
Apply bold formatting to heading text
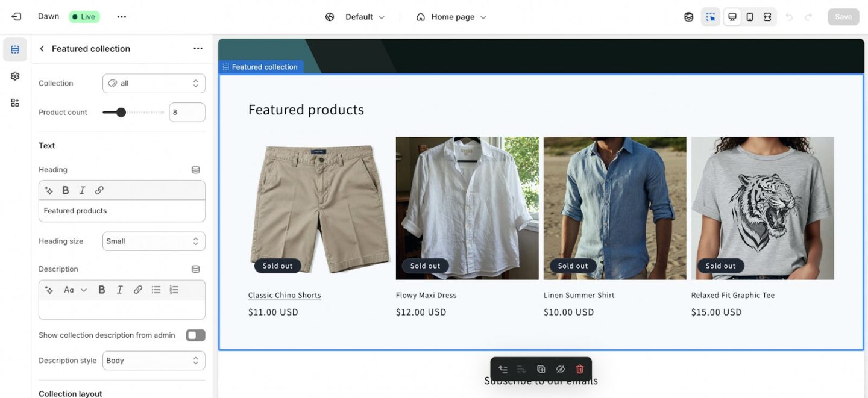pos(65,190)
